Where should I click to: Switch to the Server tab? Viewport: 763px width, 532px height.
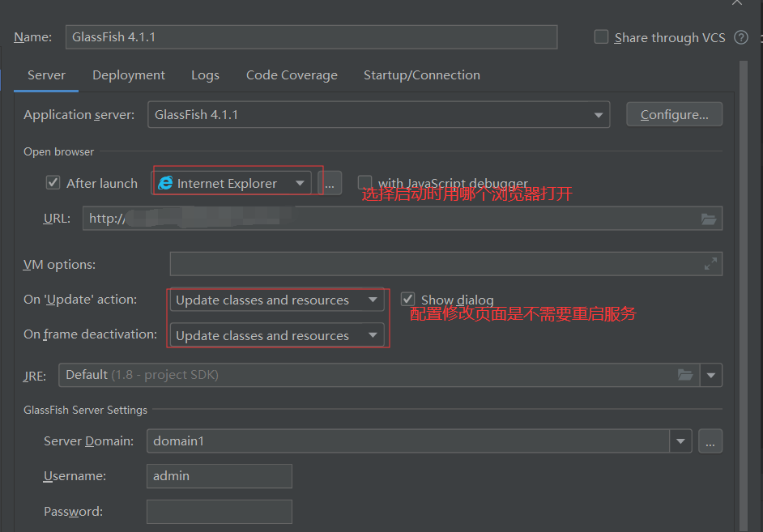point(46,75)
